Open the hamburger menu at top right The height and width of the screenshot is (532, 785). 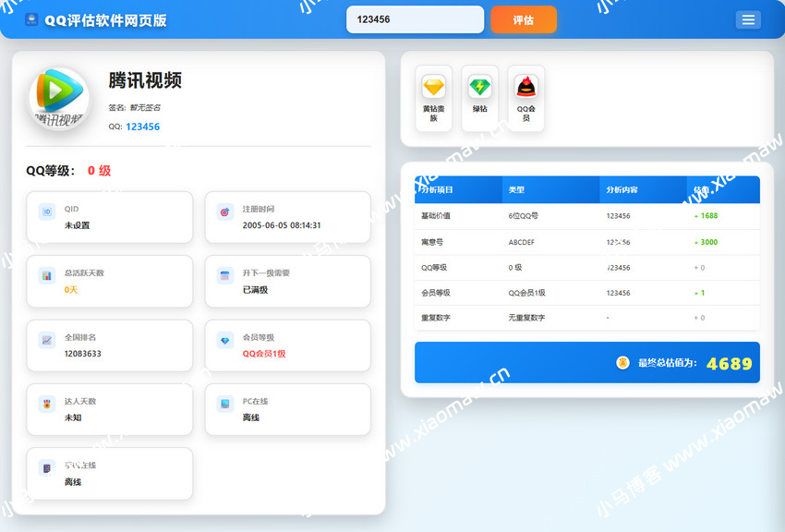point(748,19)
